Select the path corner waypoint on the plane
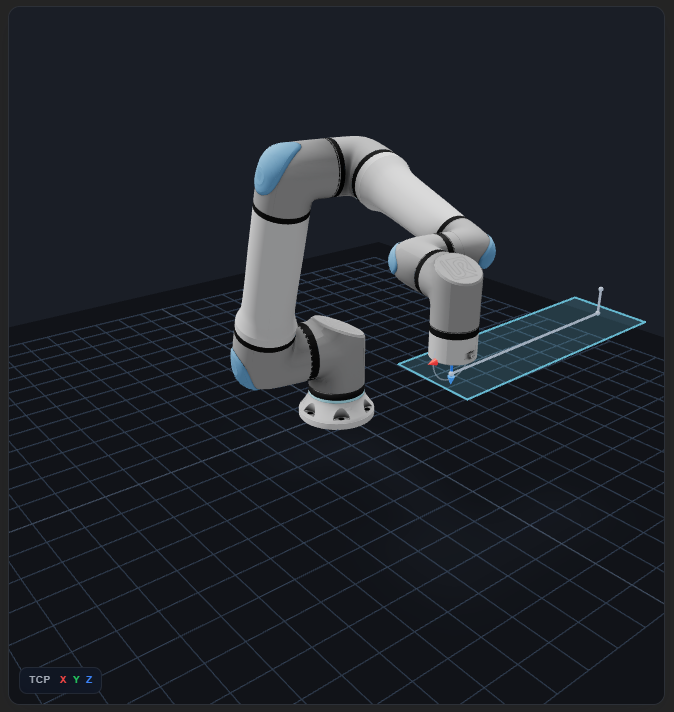674x712 pixels. point(598,313)
